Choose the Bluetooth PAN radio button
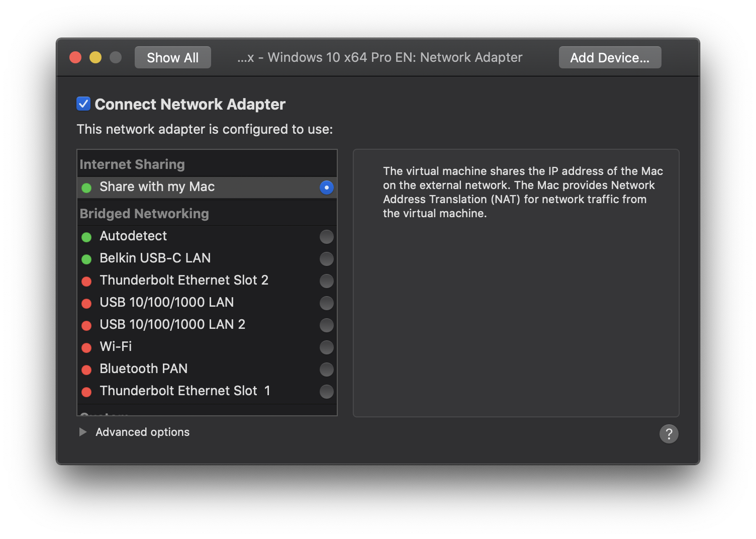Screen dimensions: 756x539 pos(326,370)
